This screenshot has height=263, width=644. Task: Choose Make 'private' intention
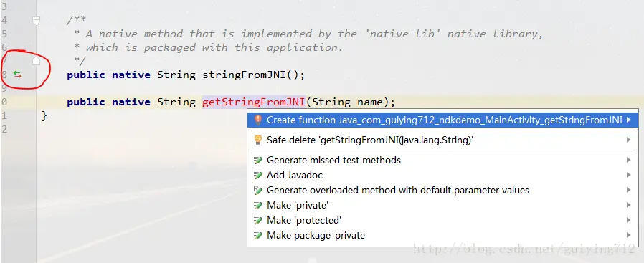click(x=442, y=205)
